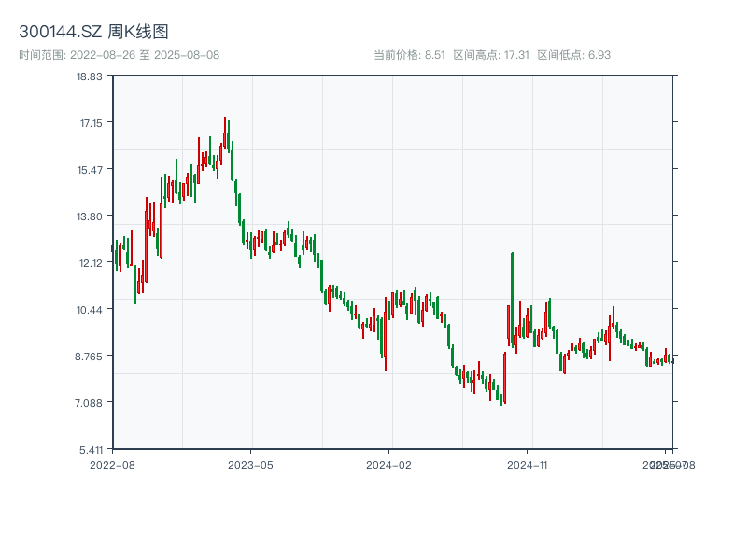Click the 18.83 y-axis price label
This screenshot has width=747, height=560.
point(90,77)
